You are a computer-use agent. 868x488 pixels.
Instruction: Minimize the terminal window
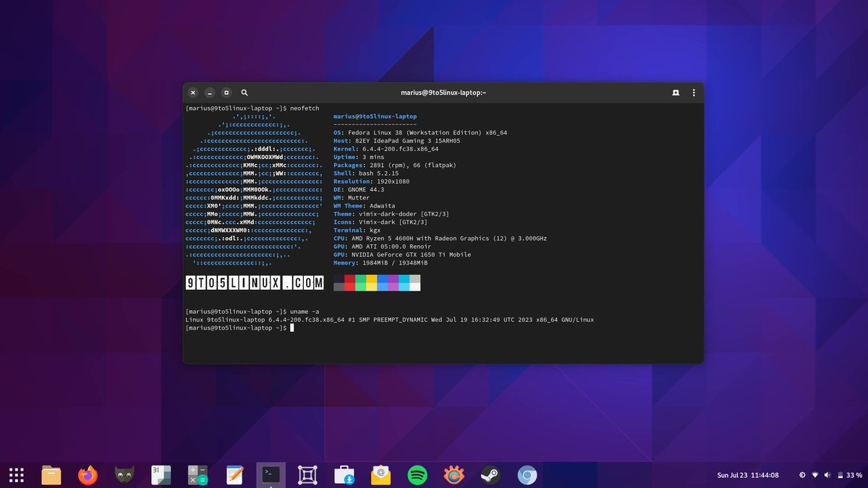coord(210,93)
